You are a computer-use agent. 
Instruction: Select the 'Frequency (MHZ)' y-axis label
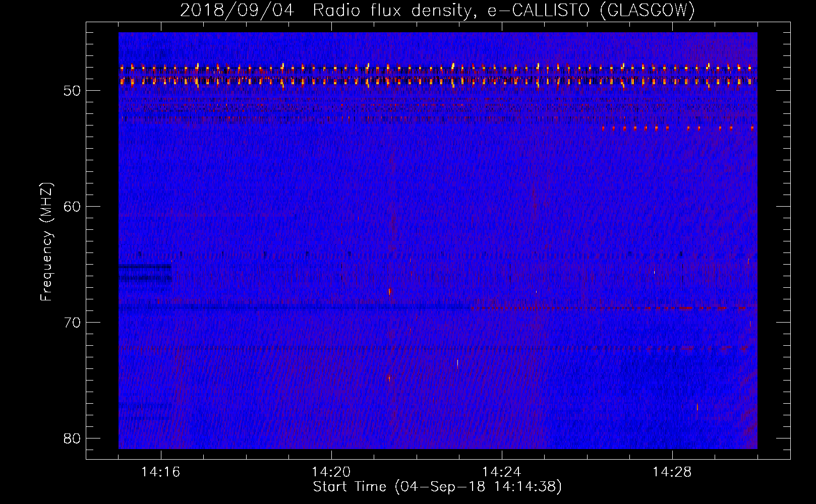click(x=46, y=242)
